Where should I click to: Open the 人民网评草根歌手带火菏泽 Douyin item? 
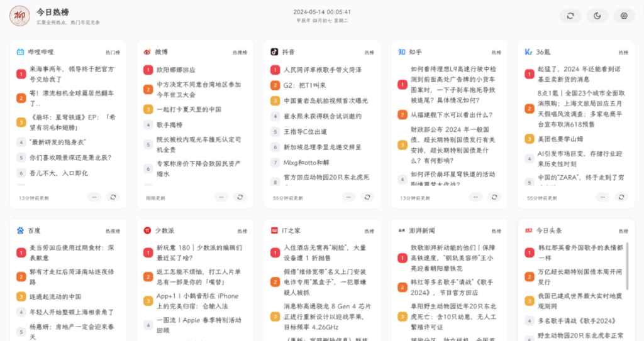click(322, 70)
